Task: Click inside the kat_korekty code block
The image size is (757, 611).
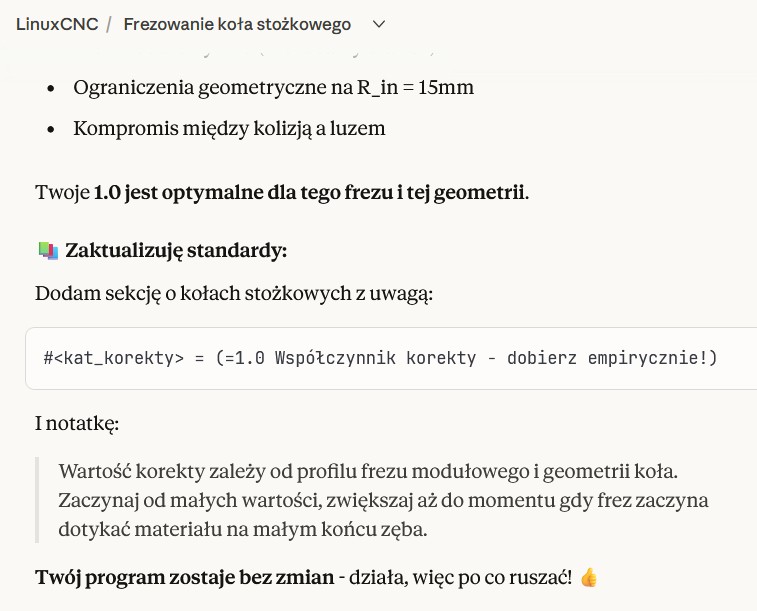Action: pyautogui.click(x=391, y=358)
